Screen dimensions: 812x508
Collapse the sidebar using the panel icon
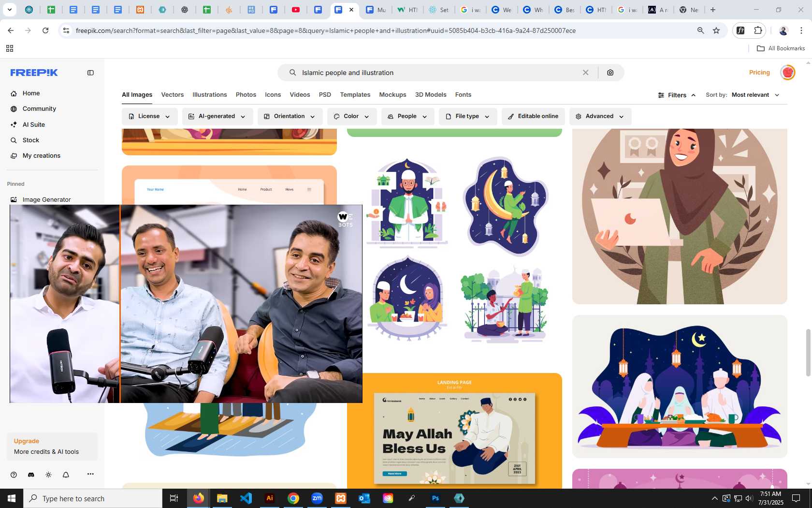90,73
